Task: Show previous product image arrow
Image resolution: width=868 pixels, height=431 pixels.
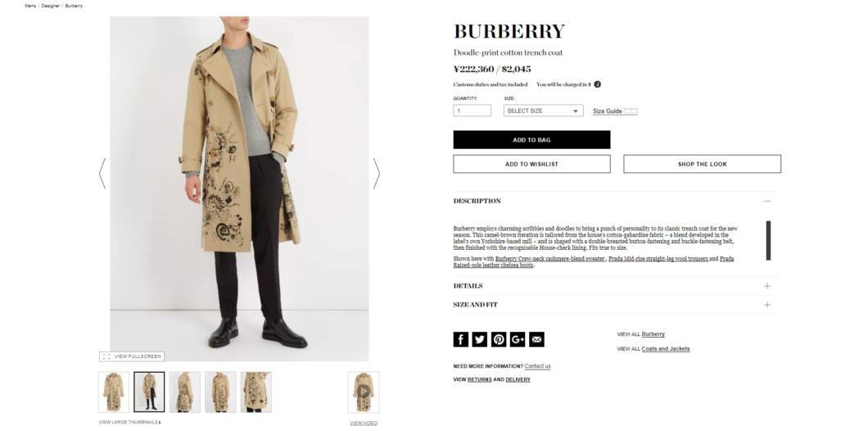Action: coord(102,174)
